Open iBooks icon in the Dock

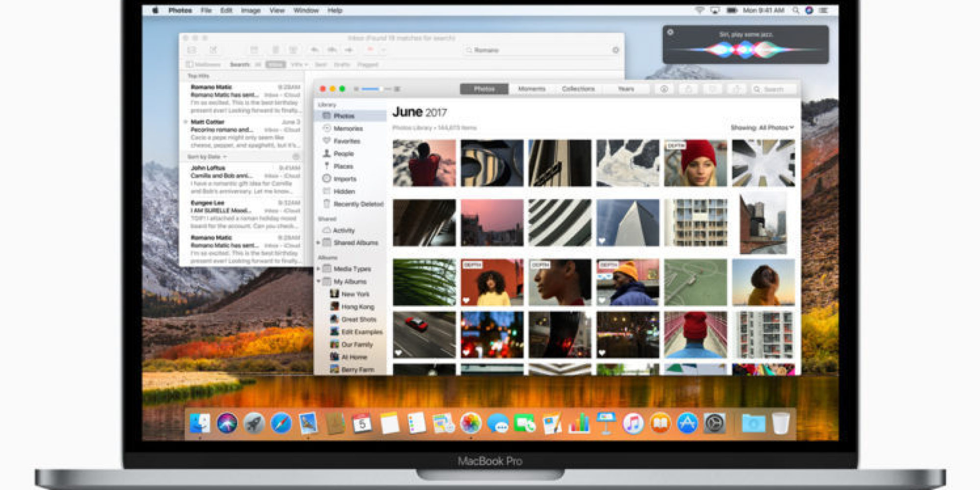[x=661, y=424]
